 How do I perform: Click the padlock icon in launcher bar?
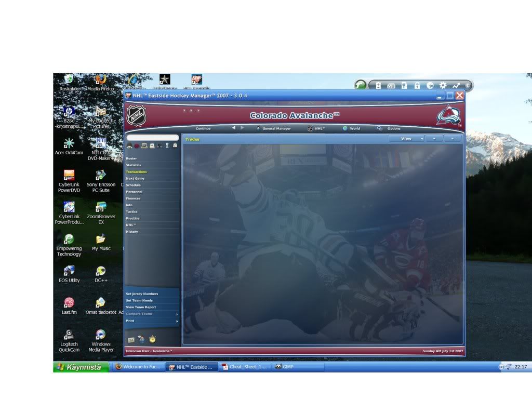(417, 86)
